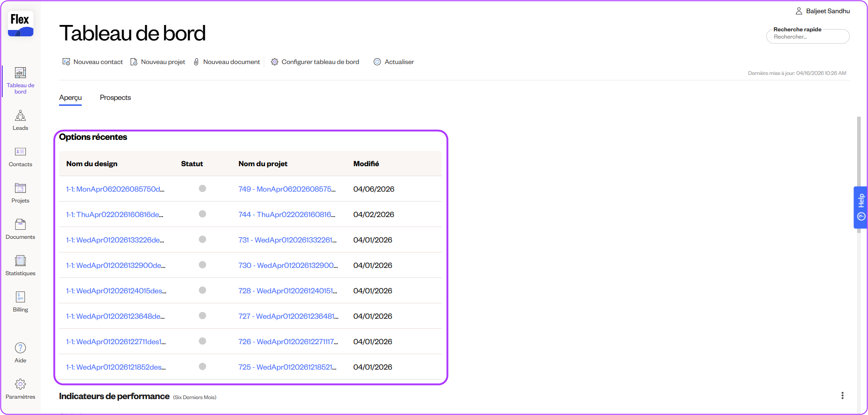868x415 pixels.
Task: Go to the Contacts section
Action: [20, 157]
